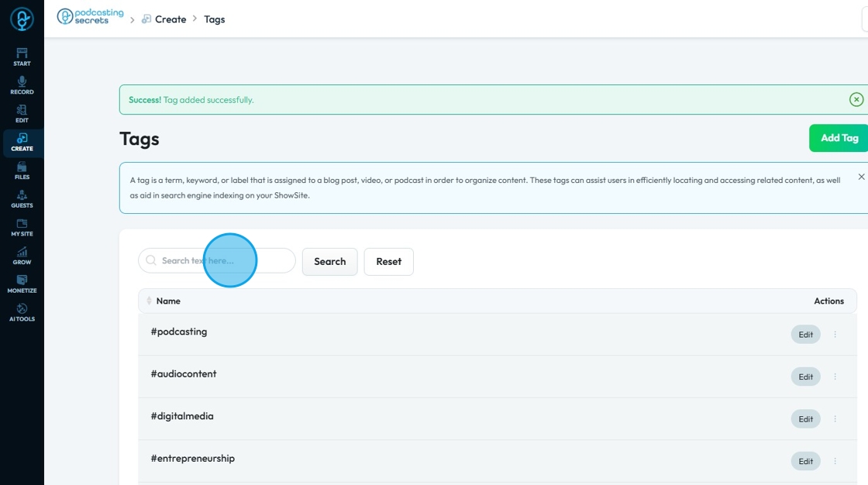Open the Start section in sidebar
The width and height of the screenshot is (868, 485).
tap(22, 57)
